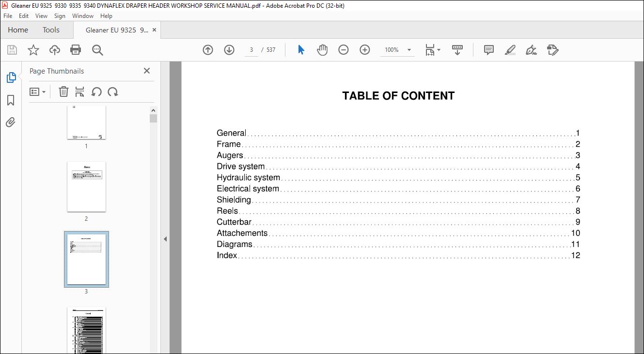Switch to the Home tab

point(18,30)
